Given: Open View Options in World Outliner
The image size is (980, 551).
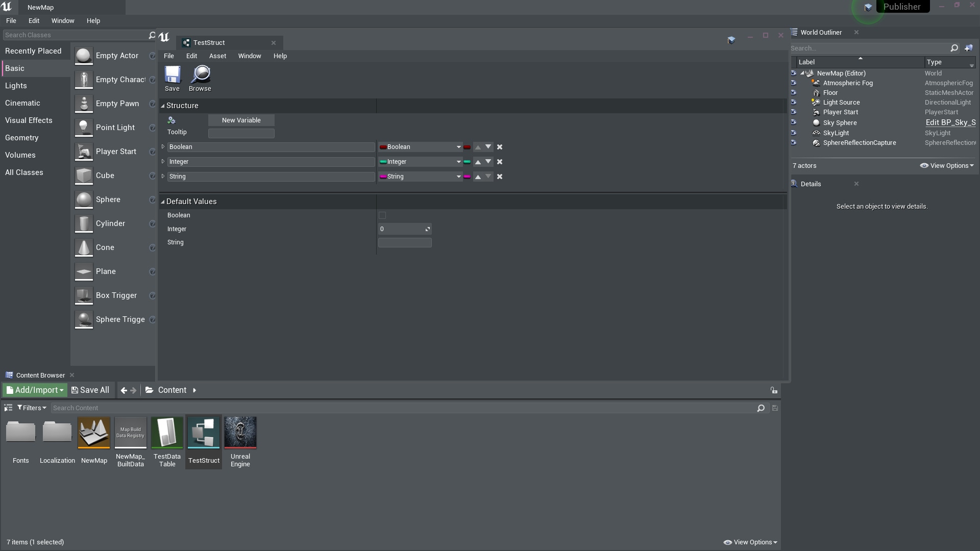Looking at the screenshot, I should (x=947, y=165).
